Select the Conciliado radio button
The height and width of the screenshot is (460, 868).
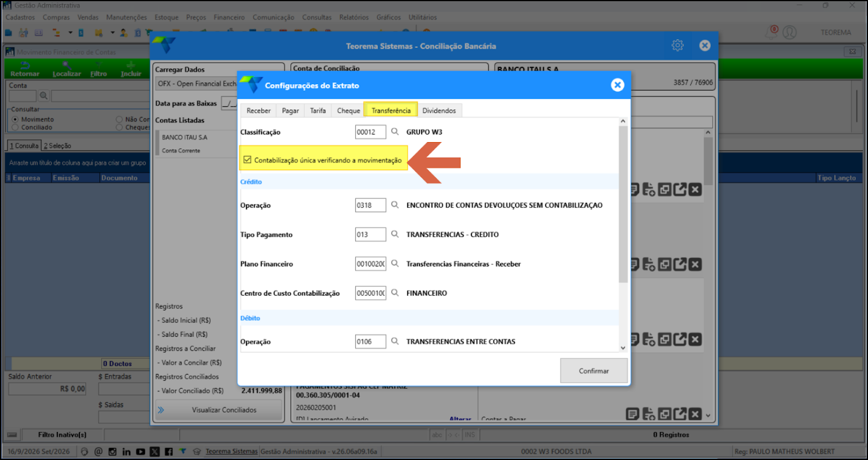coord(15,127)
